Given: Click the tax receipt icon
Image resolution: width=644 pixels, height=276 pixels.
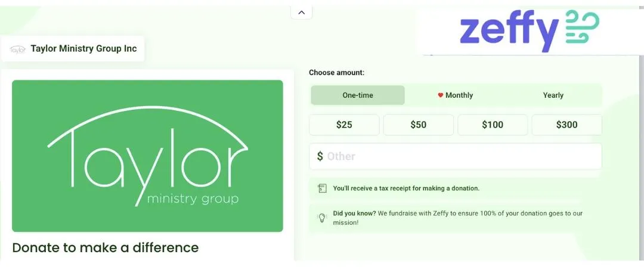Looking at the screenshot, I should point(323,188).
